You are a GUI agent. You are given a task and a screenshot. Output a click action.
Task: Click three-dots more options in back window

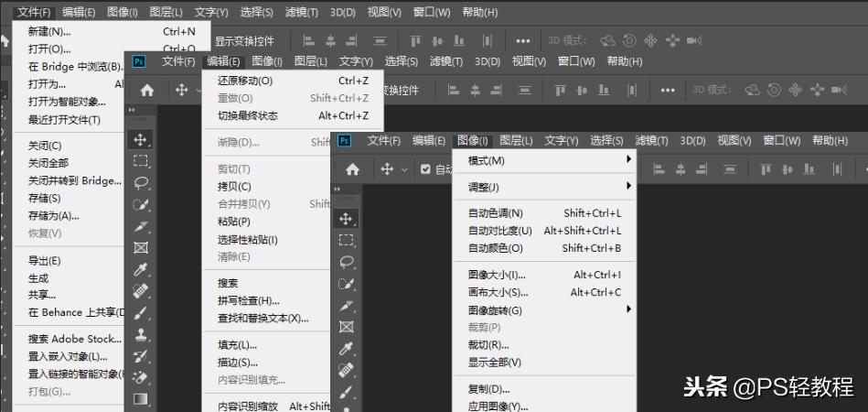tap(523, 41)
